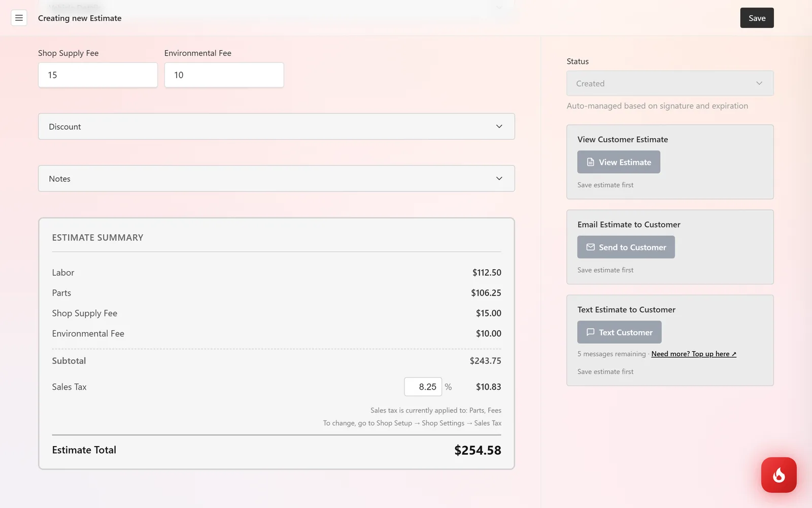Click the Environmental Fee input field
The width and height of the screenshot is (812, 508).
[x=224, y=75]
